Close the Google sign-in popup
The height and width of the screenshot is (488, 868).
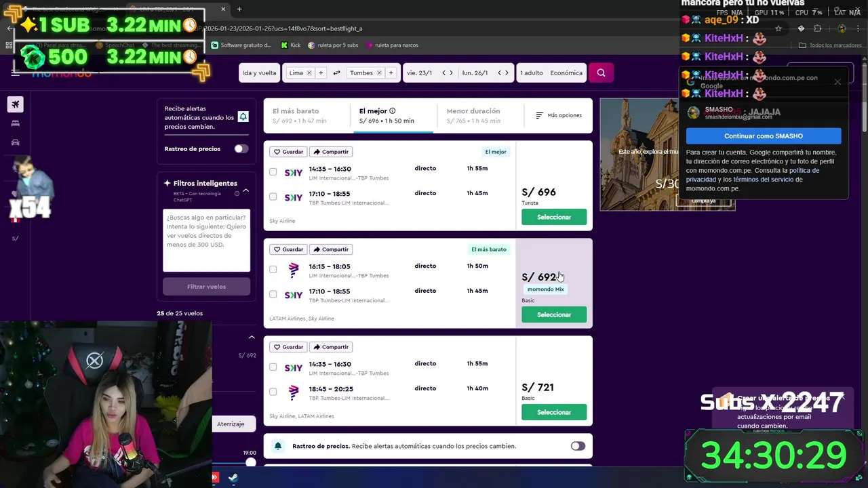pos(837,82)
